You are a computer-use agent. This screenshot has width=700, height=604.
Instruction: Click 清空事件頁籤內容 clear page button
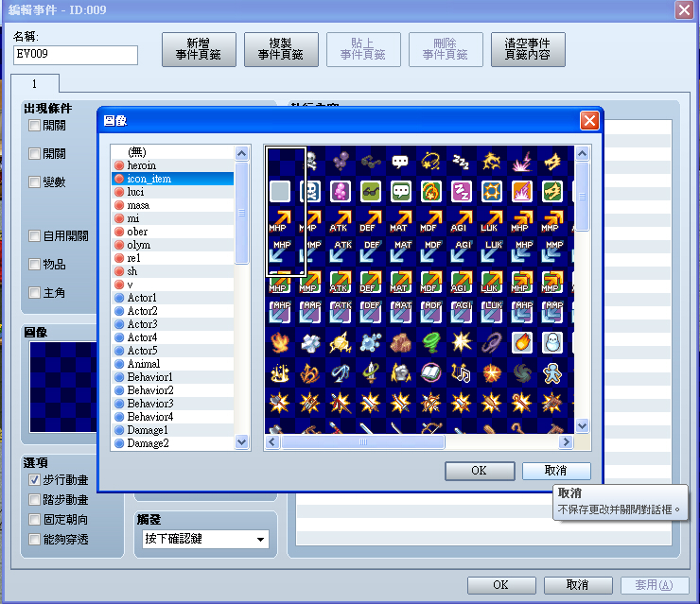pos(528,49)
